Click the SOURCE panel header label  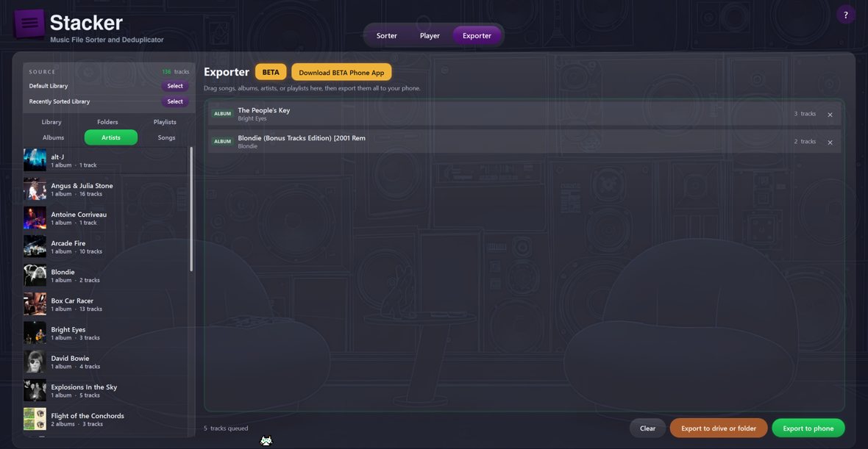[x=43, y=72]
